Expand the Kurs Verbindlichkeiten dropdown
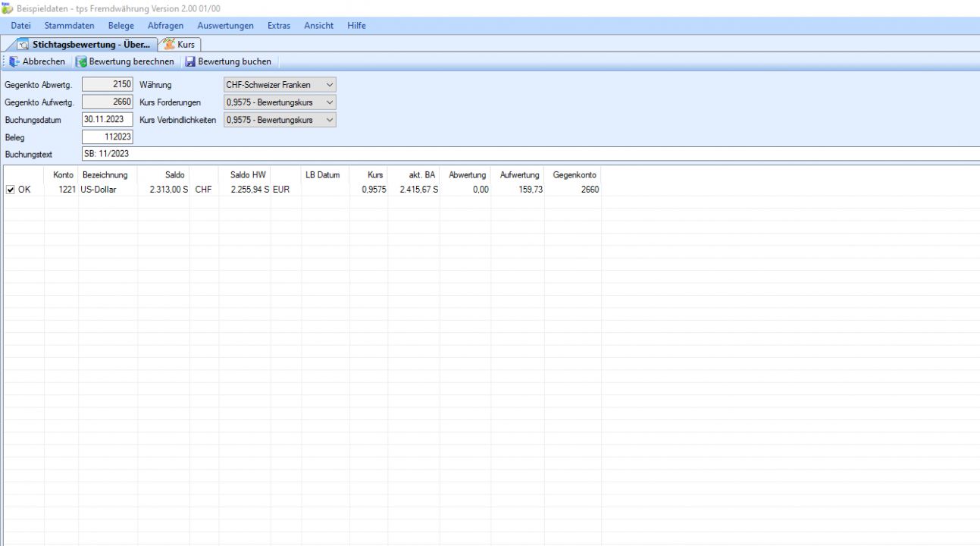Screen dimensions: 980x546 [328, 120]
